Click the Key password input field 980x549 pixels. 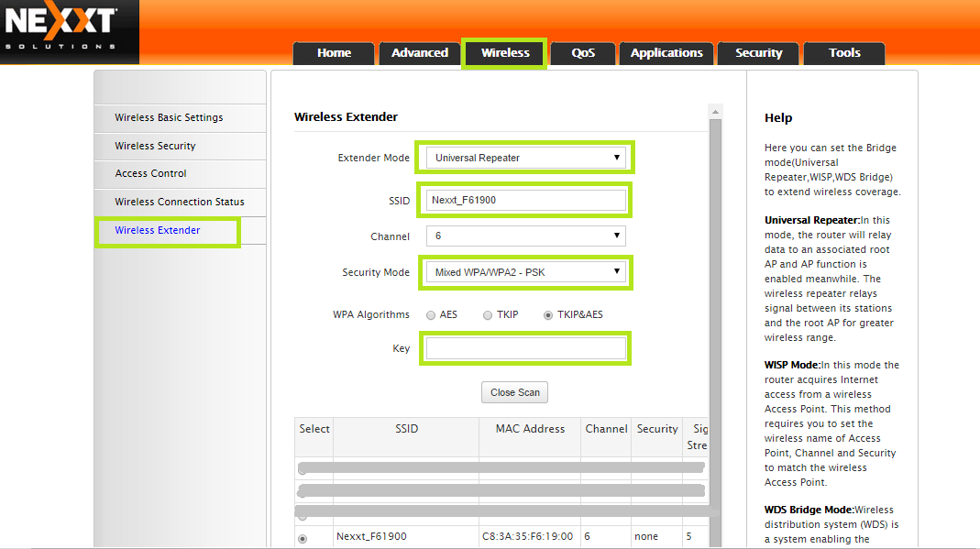[525, 348]
